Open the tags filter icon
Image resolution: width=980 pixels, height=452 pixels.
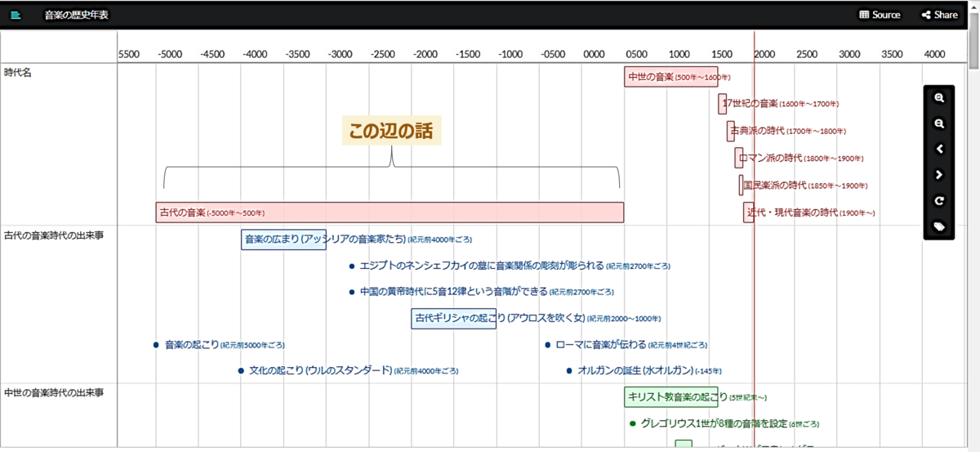[939, 226]
